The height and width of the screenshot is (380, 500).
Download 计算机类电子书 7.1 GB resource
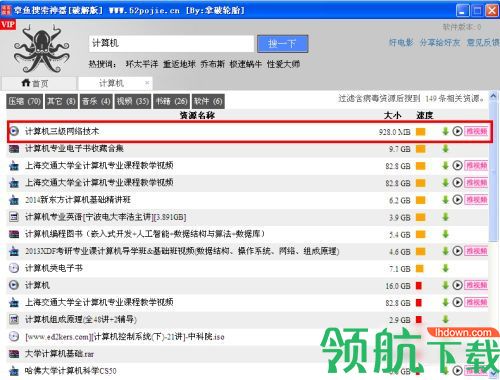click(x=445, y=268)
